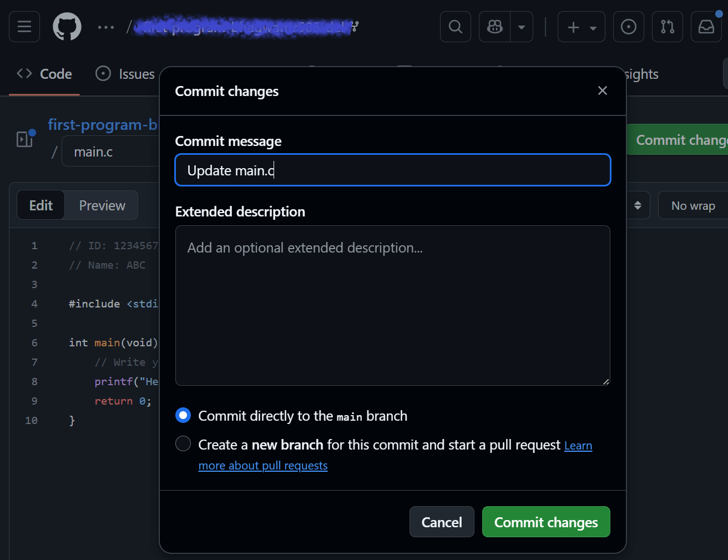Close the Commit changes dialog
728x560 pixels.
pos(603,91)
